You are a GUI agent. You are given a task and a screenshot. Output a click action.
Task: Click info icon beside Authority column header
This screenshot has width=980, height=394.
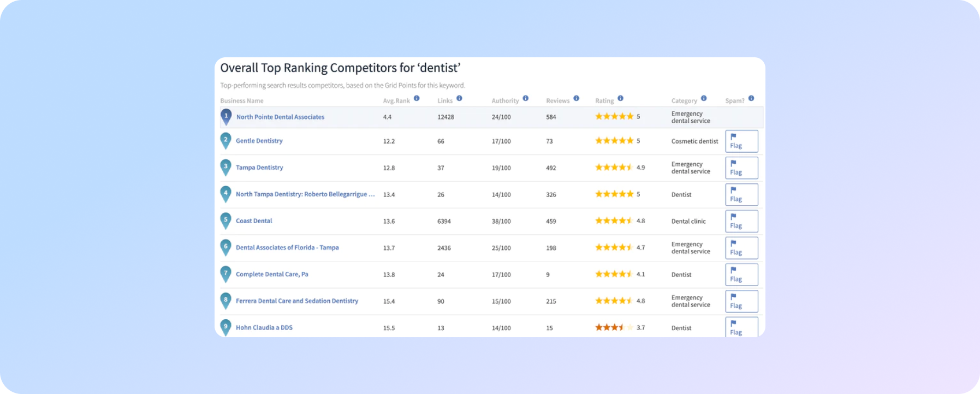click(525, 99)
